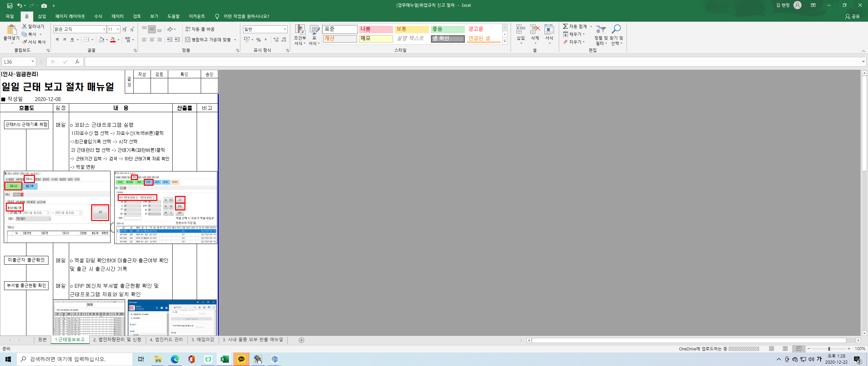The width and height of the screenshot is (868, 366).
Task: Click the Sort and Filter icon
Action: (x=600, y=29)
